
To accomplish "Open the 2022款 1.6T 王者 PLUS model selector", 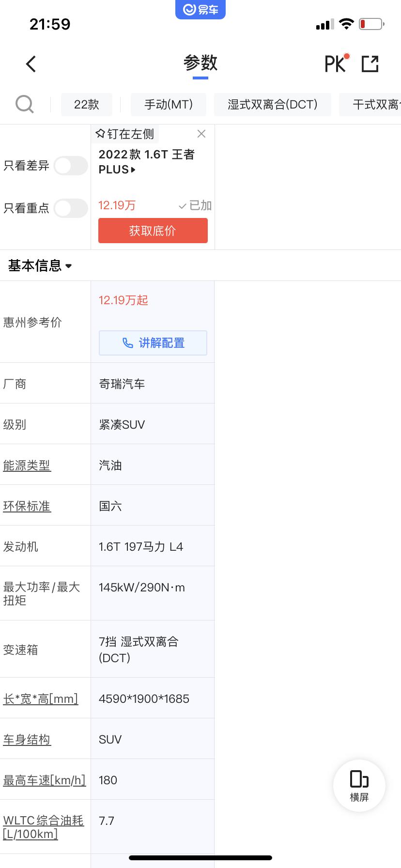I will [146, 162].
